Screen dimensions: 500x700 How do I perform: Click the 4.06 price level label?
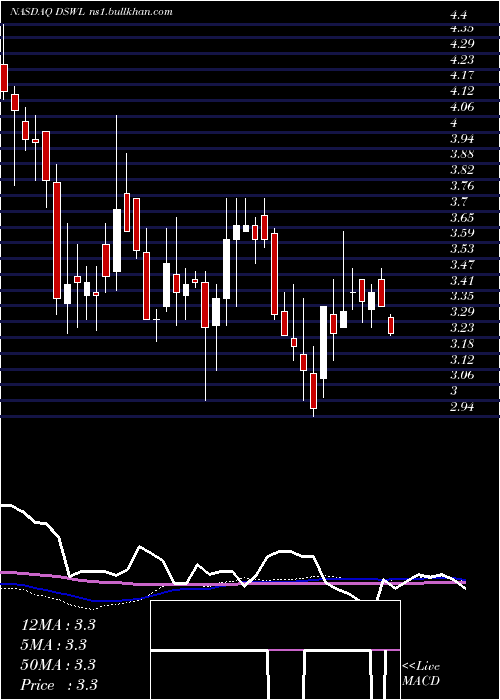pyautogui.click(x=462, y=107)
